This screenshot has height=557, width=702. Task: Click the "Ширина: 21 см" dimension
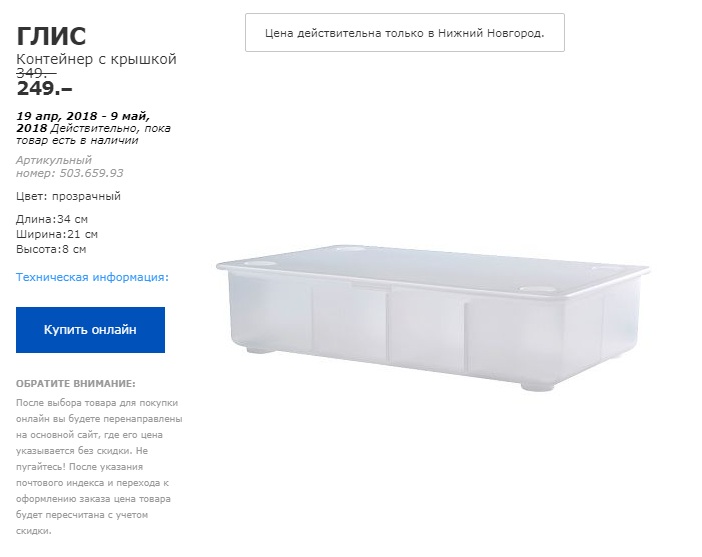57,233
